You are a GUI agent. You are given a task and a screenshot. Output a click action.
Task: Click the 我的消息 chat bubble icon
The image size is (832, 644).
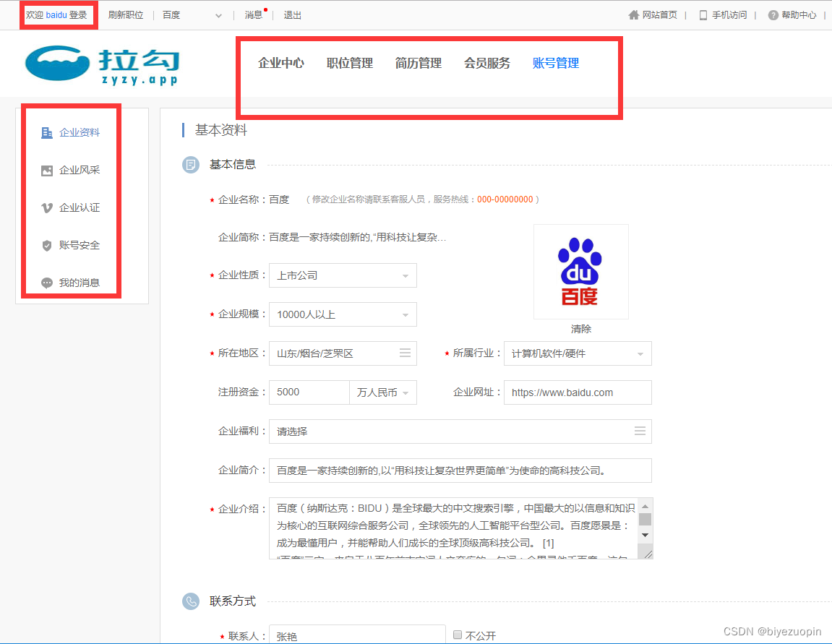(x=47, y=283)
